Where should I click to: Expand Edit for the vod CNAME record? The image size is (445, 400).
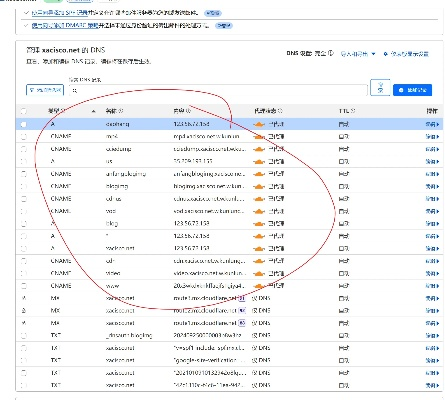point(432,212)
